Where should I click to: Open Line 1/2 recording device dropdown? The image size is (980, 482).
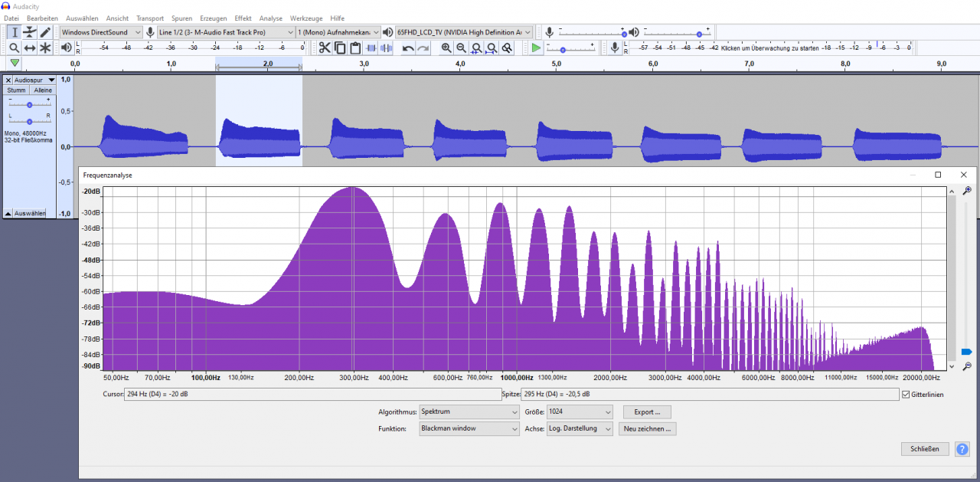[x=226, y=32]
